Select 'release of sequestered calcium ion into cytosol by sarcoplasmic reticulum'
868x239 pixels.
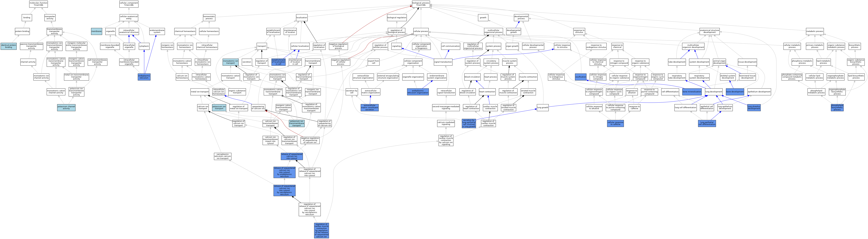click(x=284, y=190)
